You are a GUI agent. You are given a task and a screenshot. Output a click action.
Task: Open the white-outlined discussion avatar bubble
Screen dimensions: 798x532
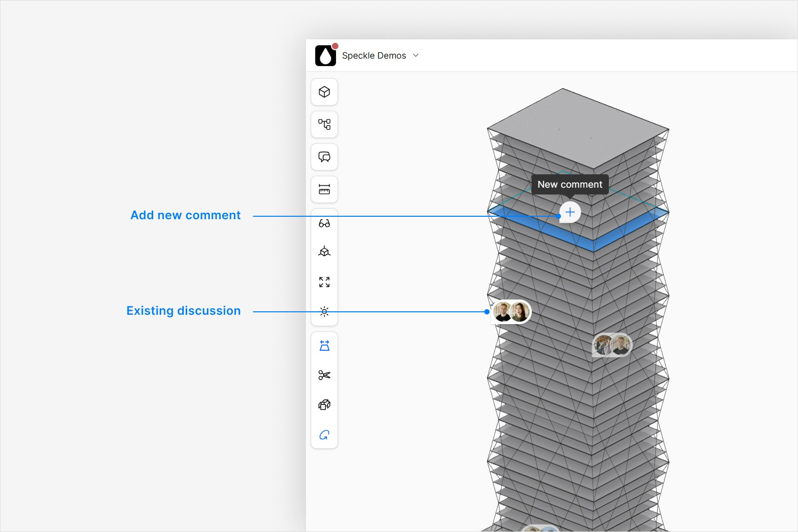(x=511, y=312)
